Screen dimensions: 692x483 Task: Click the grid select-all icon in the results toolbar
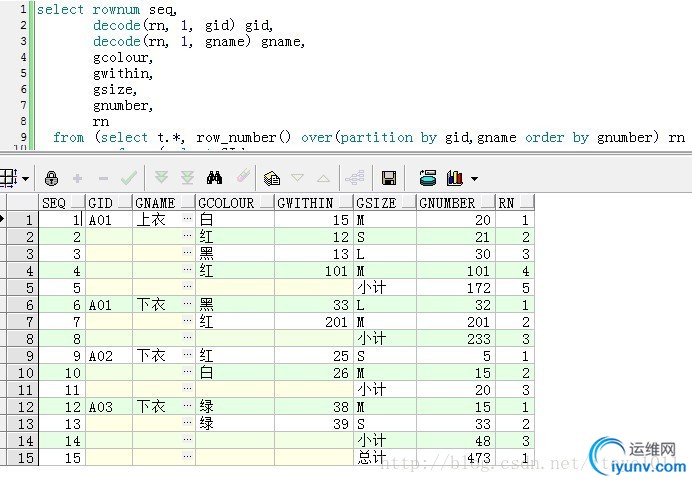click(8, 178)
